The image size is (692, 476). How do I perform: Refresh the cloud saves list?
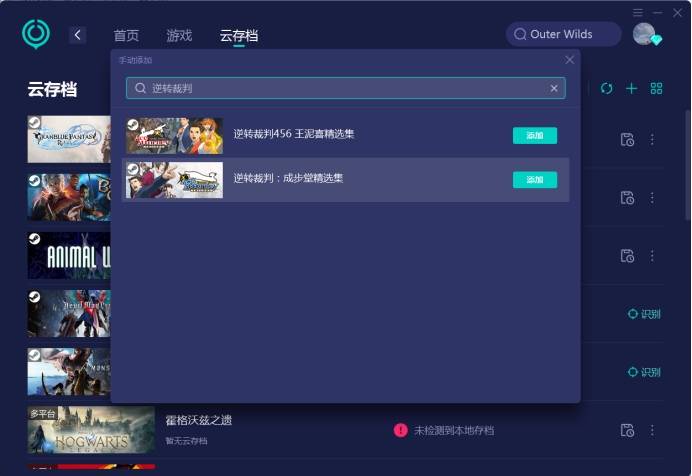coord(606,88)
